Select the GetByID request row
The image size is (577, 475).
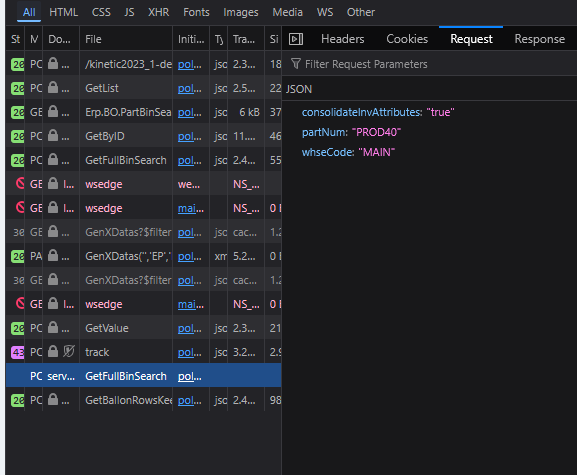tap(144, 136)
